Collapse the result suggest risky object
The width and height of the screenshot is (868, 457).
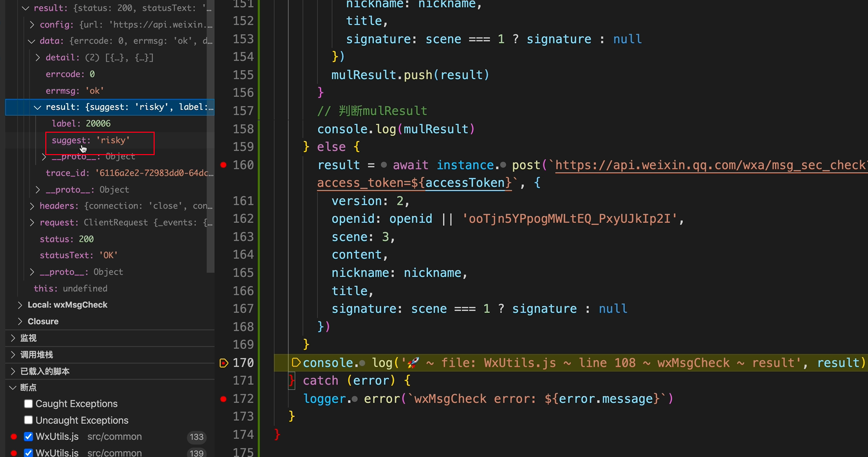37,107
